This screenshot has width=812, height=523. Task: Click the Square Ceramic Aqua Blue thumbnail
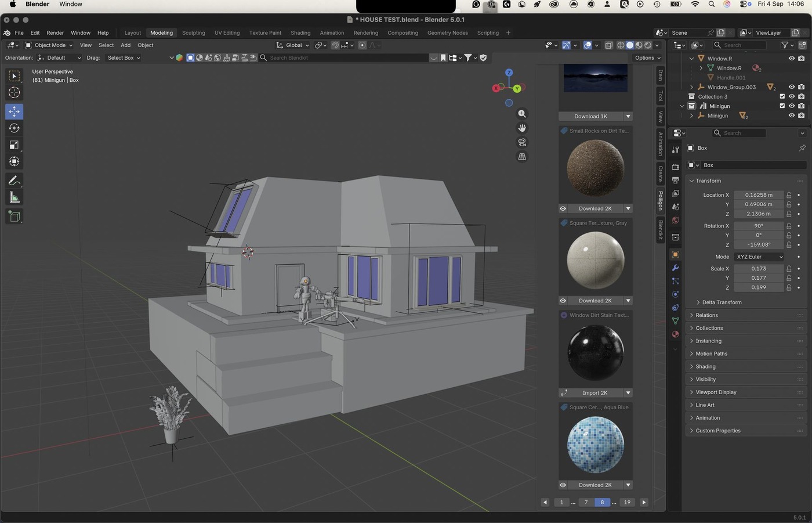click(596, 445)
